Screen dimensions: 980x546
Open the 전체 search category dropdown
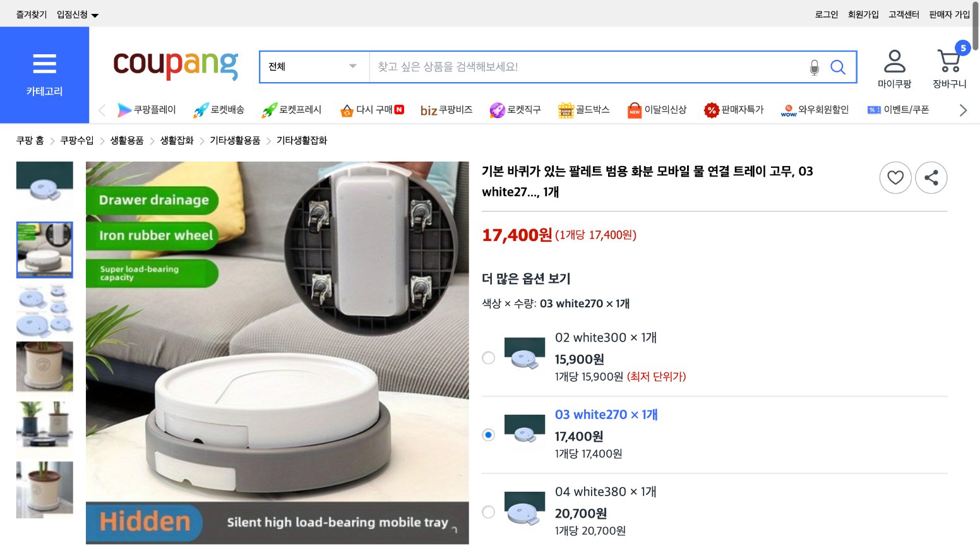314,66
